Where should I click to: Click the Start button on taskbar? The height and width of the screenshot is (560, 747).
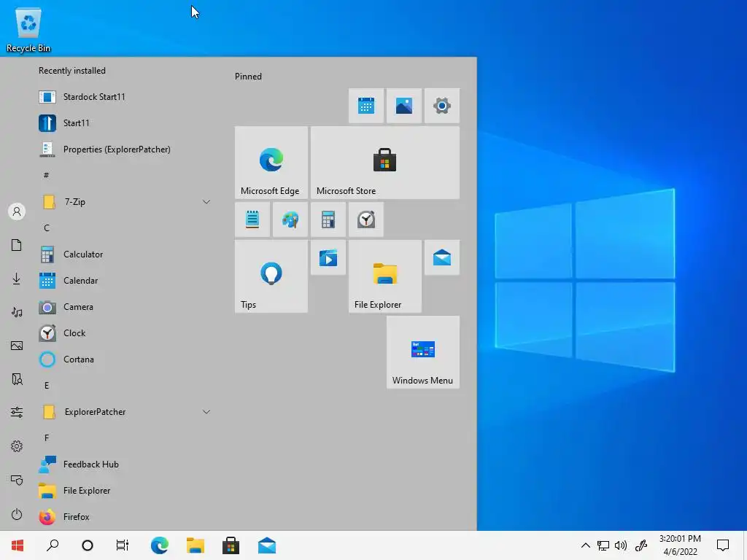(x=18, y=545)
